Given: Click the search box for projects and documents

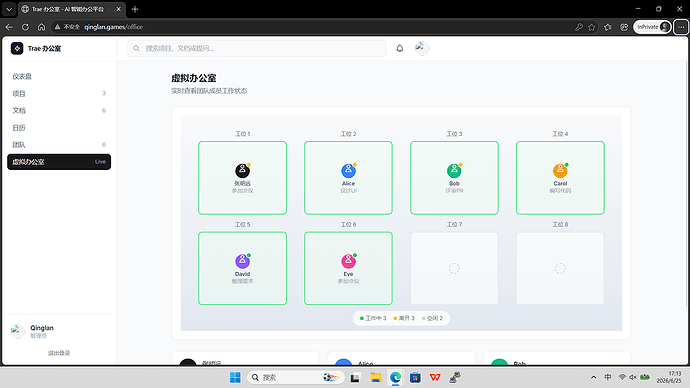Looking at the screenshot, I should (257, 48).
